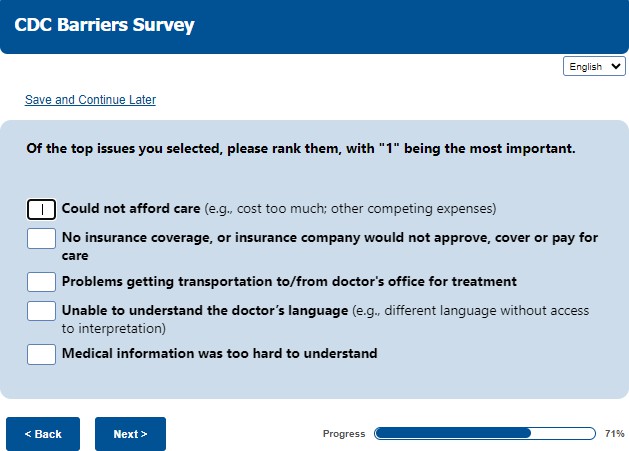Click "Unable to understand the doctor's language" text
The width and height of the screenshot is (629, 451).
pos(205,311)
